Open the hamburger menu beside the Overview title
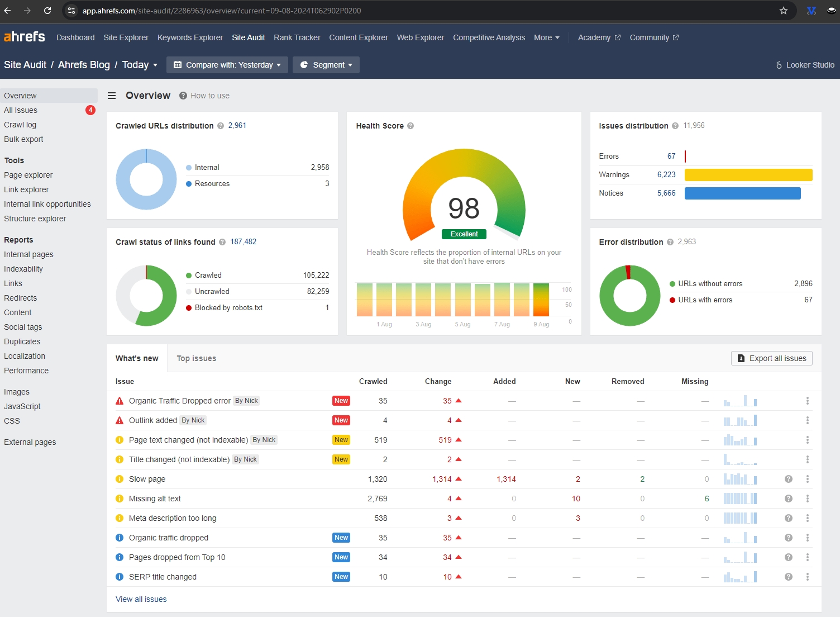 tap(112, 96)
